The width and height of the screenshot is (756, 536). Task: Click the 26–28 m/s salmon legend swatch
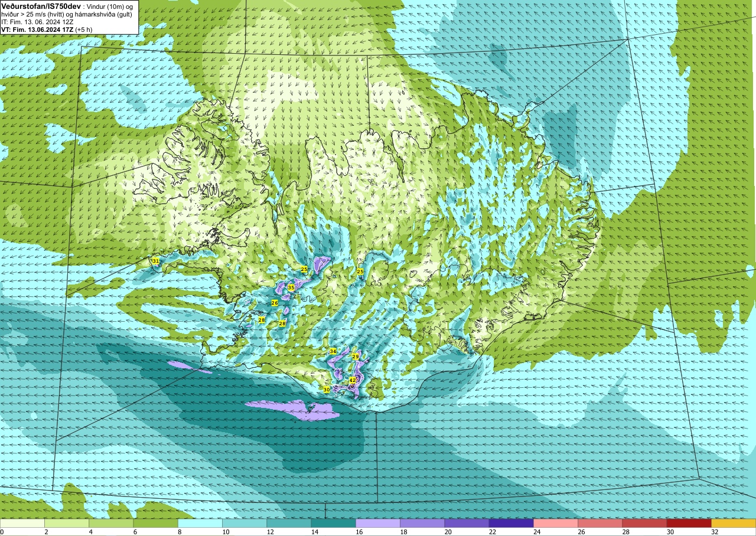(x=600, y=523)
